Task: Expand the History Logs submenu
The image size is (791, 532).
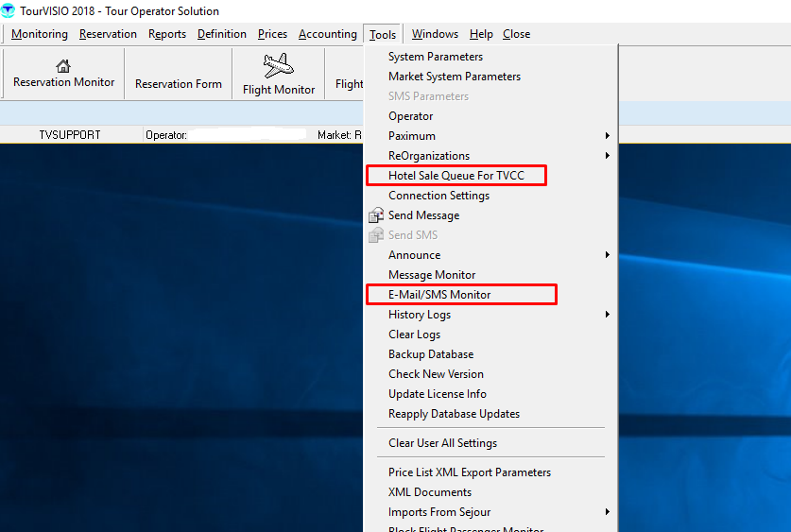Action: pos(607,315)
